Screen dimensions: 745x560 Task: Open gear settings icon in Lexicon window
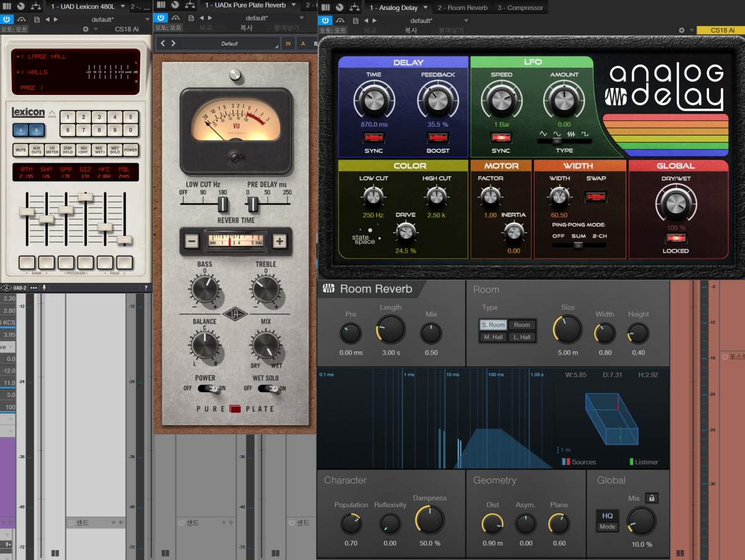point(86,29)
